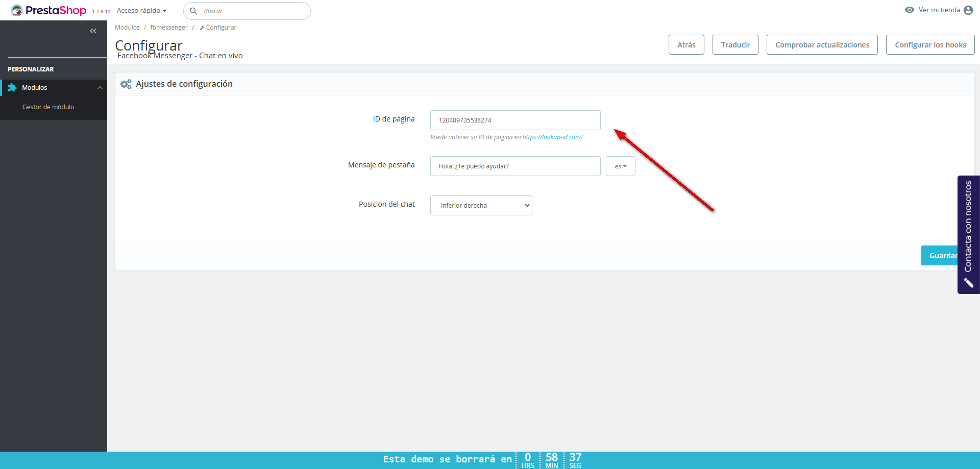The image size is (980, 469).
Task: Click Configurar los hooks button
Action: point(930,45)
